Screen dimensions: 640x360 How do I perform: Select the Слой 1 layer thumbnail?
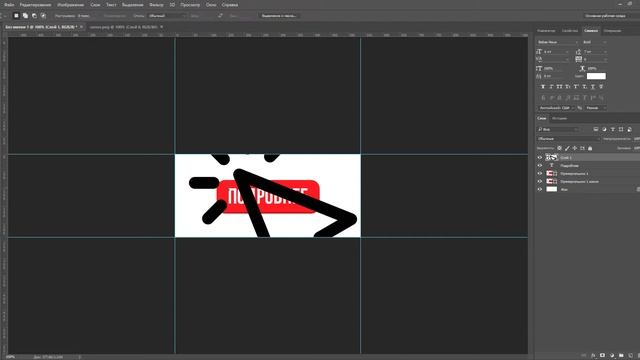[551, 158]
